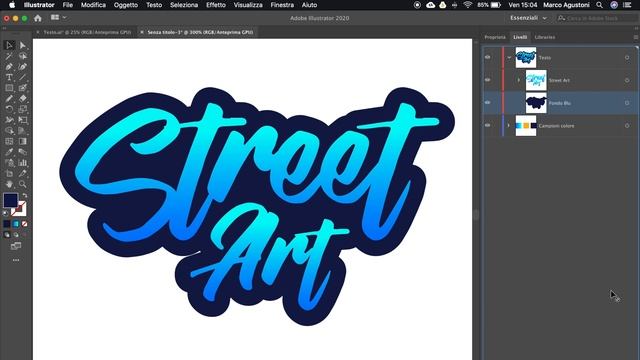Pick the Magic Wand tool

click(9, 56)
